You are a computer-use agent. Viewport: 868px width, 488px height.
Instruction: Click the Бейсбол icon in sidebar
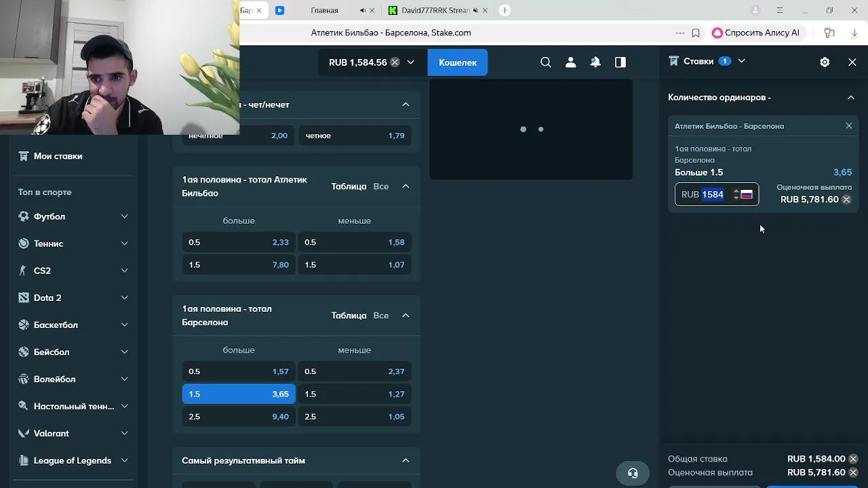click(x=24, y=352)
